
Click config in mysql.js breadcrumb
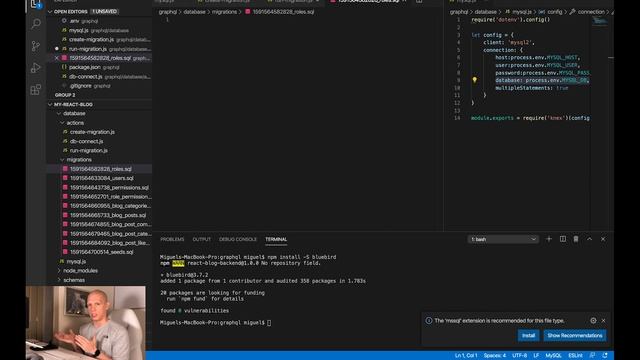(554, 12)
